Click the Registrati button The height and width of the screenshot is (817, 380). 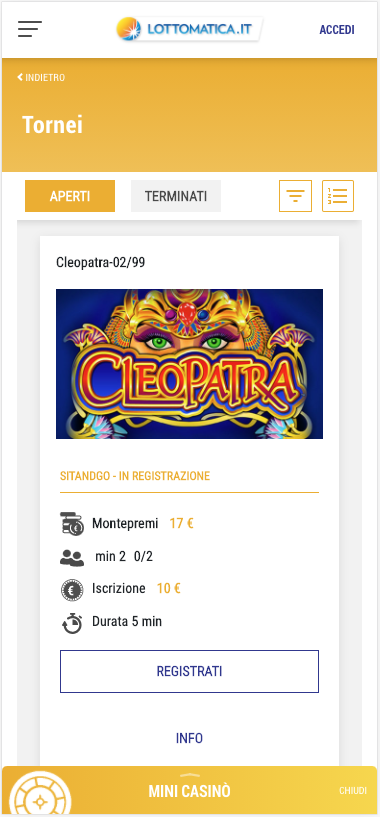point(189,671)
